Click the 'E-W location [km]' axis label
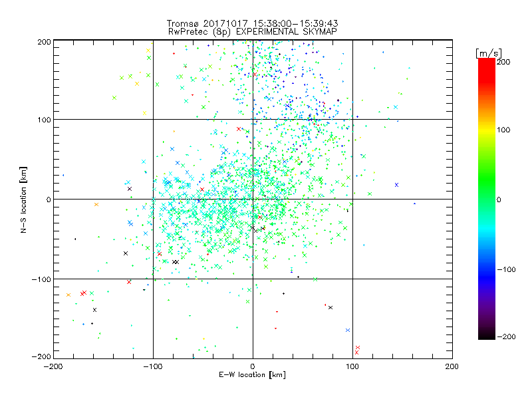 pos(252,374)
